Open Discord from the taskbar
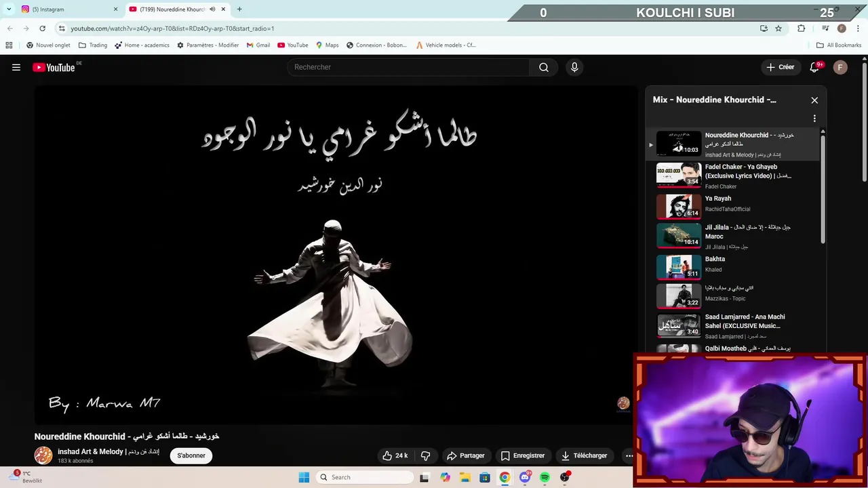The height and width of the screenshot is (488, 868). pos(525,477)
